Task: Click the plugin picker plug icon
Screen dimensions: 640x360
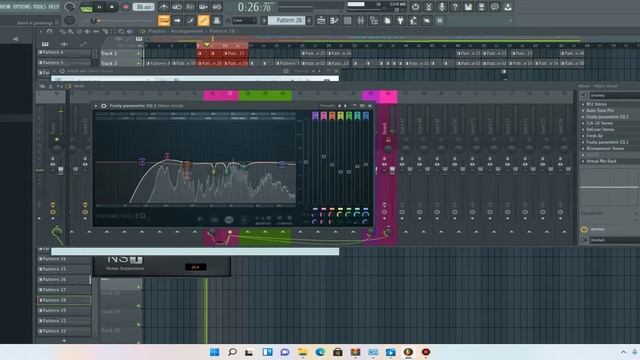Action: point(400,20)
